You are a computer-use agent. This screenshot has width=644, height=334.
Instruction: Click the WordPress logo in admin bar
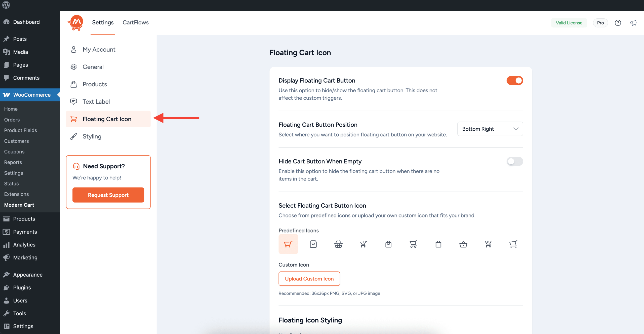tap(6, 5)
